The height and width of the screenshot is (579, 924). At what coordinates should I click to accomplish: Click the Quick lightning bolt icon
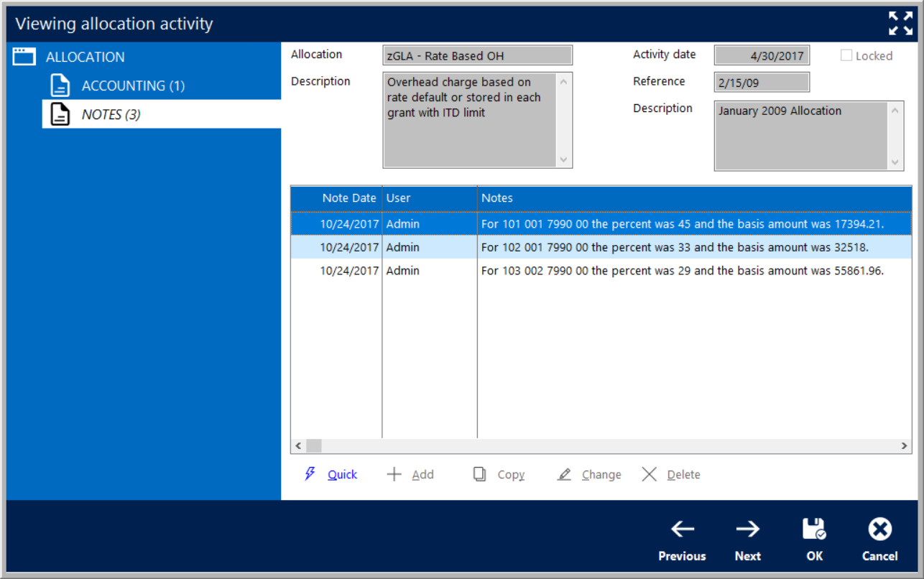coord(310,474)
